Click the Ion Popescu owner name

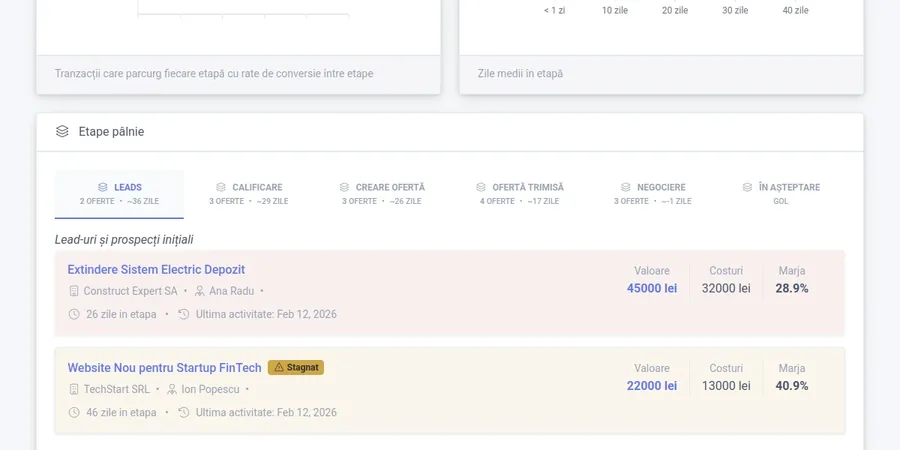pyautogui.click(x=211, y=389)
